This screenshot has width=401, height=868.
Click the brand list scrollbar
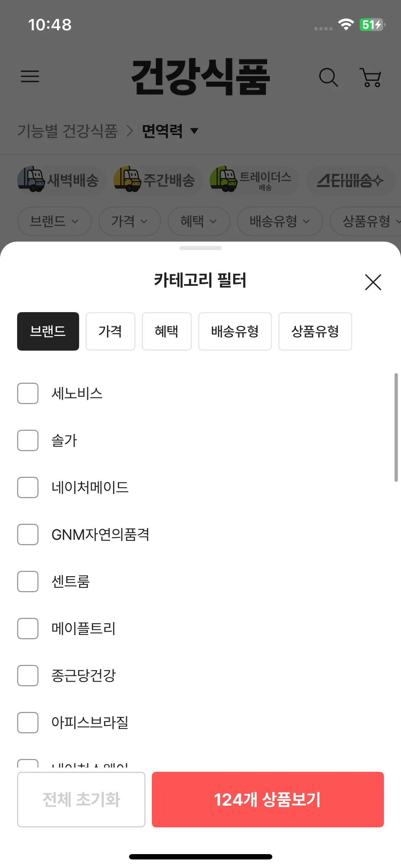tap(396, 428)
